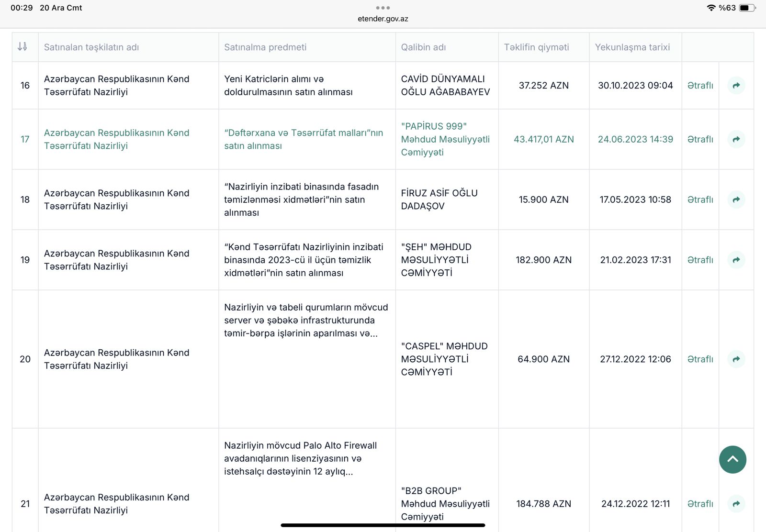Open Ətraflı for CASPEL server repair tender

700,359
